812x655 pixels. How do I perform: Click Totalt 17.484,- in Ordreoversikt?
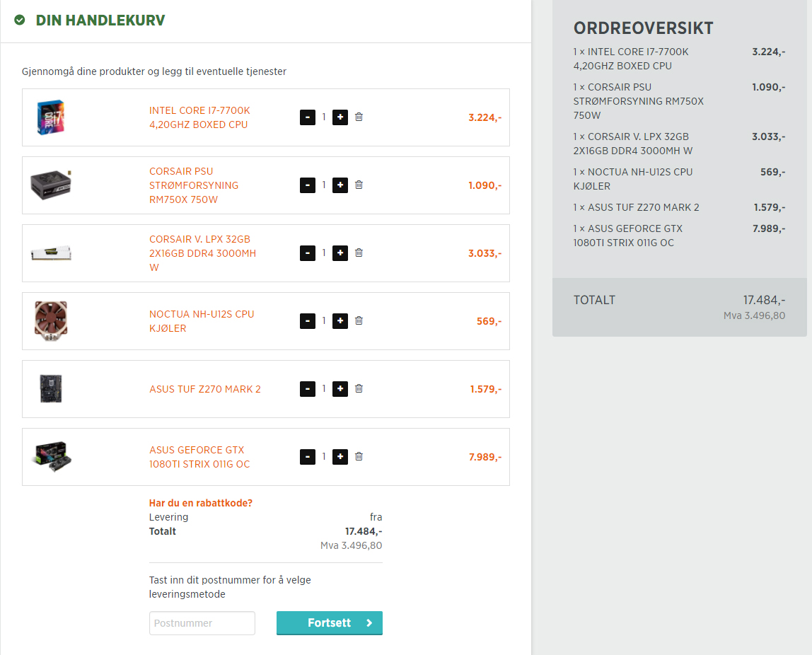764,300
